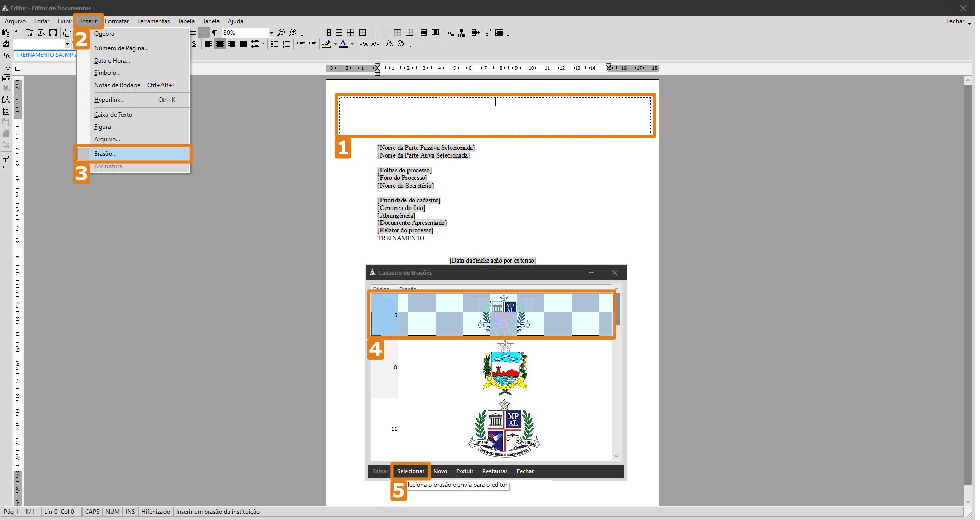Click the font color A icon
The image size is (980, 520).
(x=344, y=44)
